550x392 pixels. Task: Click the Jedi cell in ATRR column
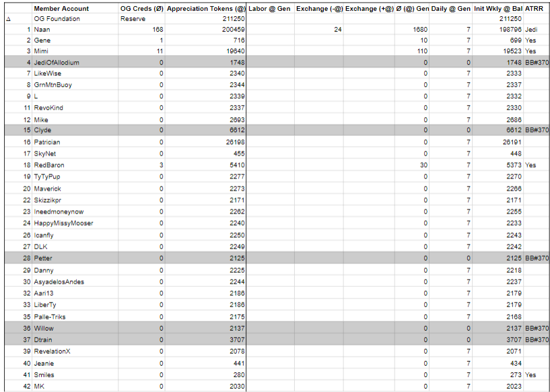[x=537, y=30]
